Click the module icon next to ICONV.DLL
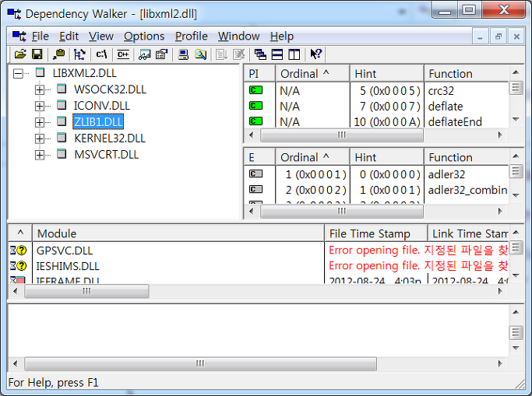This screenshot has width=532, height=396. point(62,105)
